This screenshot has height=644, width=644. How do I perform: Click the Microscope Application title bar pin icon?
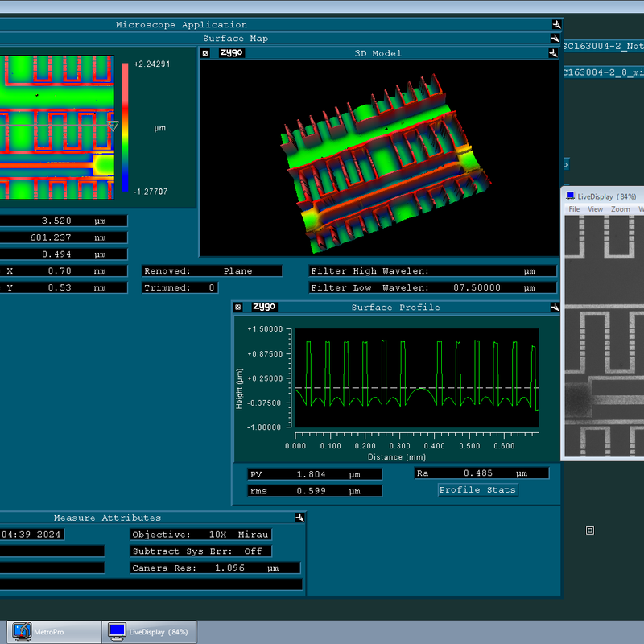(555, 24)
